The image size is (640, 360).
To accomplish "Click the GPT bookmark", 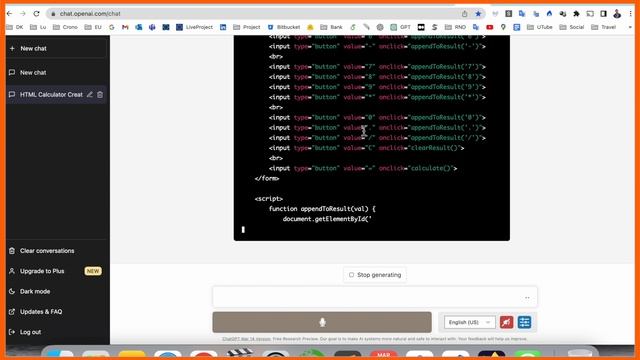I will click(x=400, y=27).
